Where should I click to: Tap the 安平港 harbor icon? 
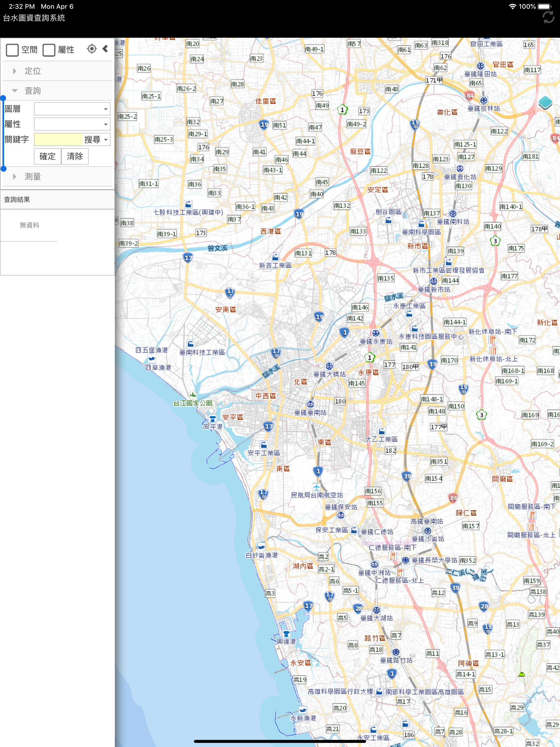[212, 419]
